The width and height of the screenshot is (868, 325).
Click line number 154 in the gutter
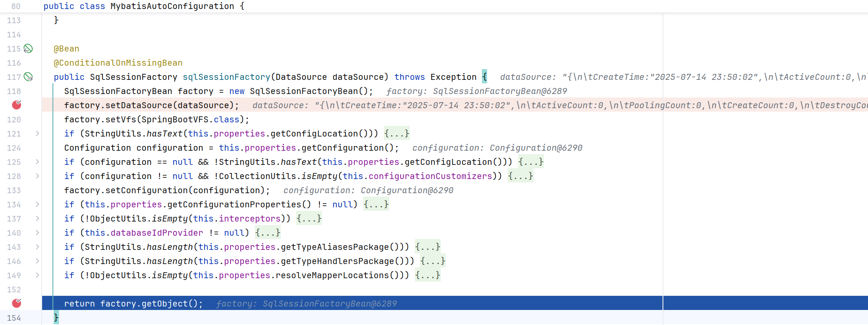(14, 318)
